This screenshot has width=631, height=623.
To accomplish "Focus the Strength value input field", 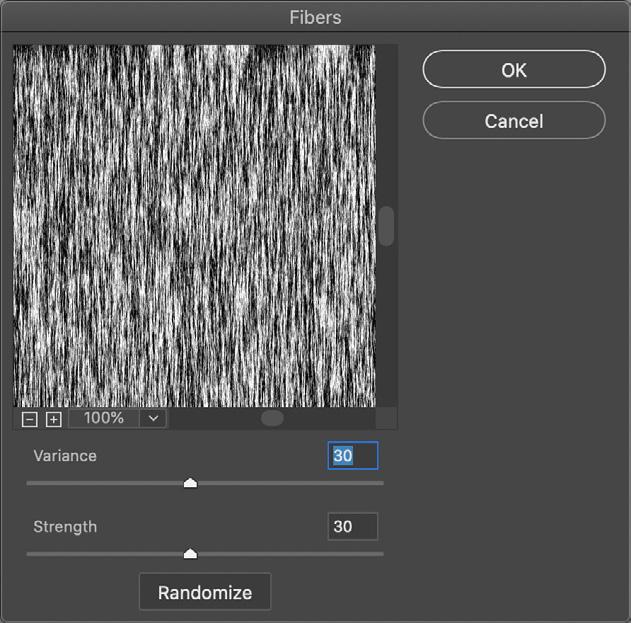I will coord(353,526).
